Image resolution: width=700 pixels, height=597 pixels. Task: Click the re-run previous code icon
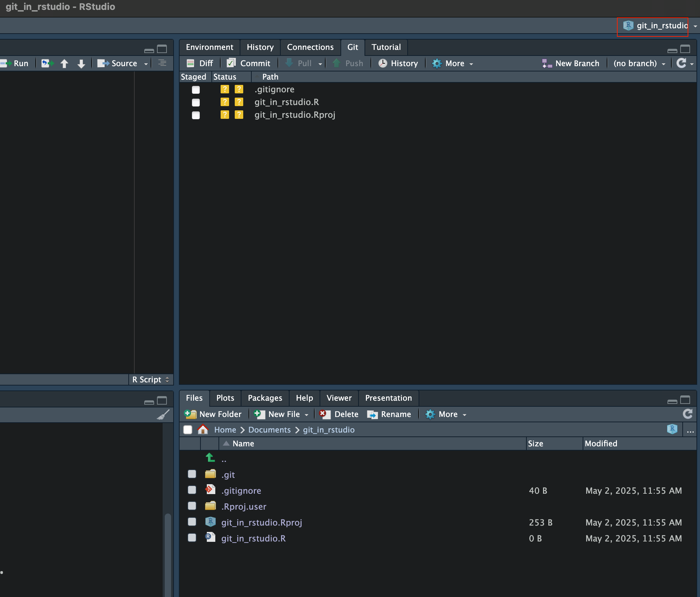point(47,63)
